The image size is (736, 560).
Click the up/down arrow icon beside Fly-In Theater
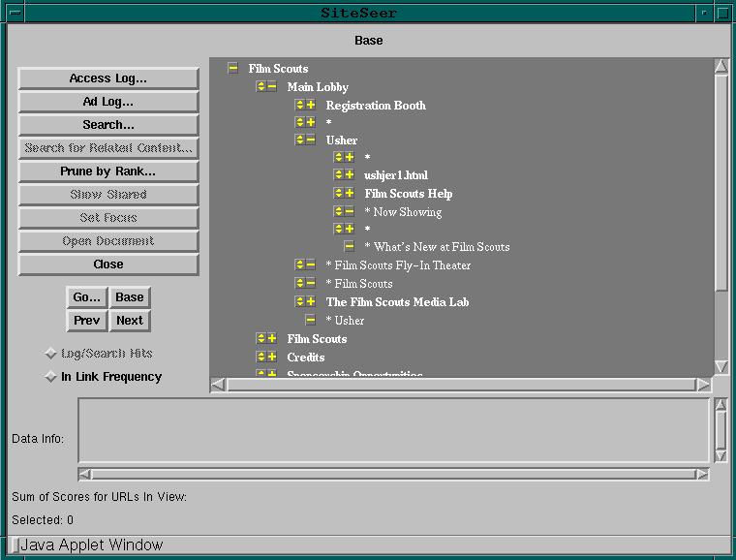click(300, 264)
